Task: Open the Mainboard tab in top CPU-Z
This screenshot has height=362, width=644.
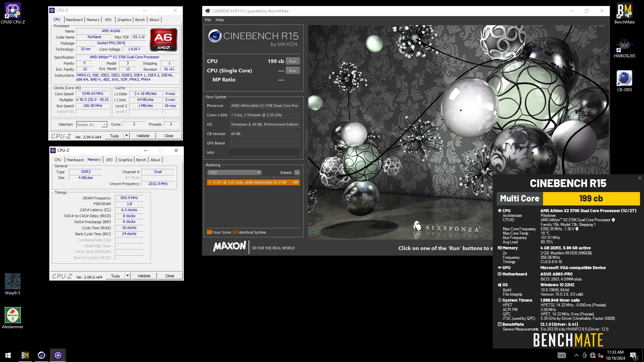Action: pyautogui.click(x=74, y=20)
